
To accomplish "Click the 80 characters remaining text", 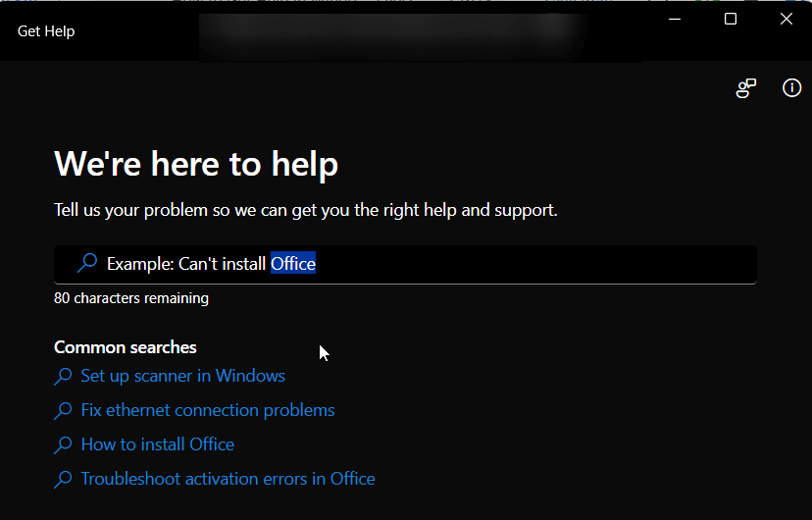I will (131, 298).
